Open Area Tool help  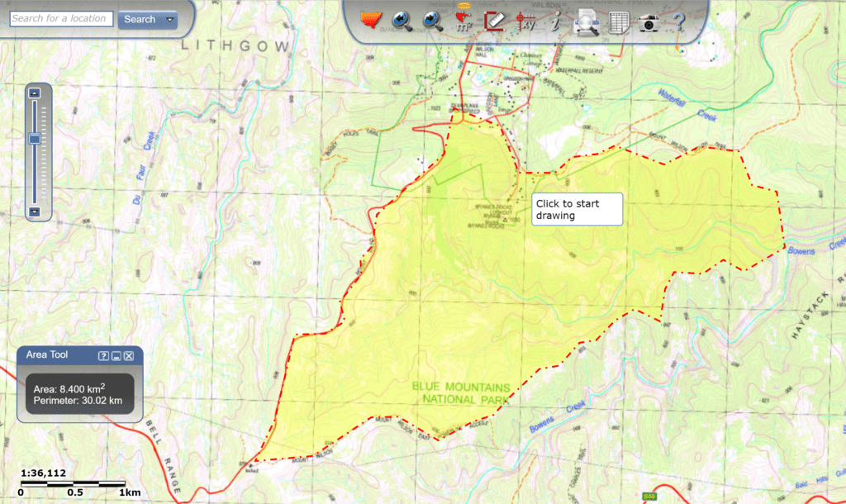click(x=103, y=355)
